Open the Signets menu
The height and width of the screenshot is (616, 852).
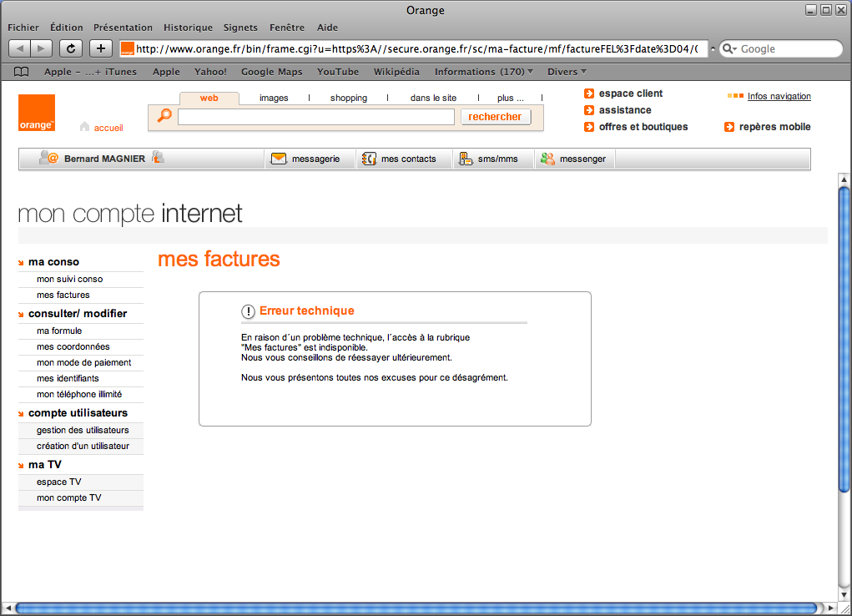point(239,27)
